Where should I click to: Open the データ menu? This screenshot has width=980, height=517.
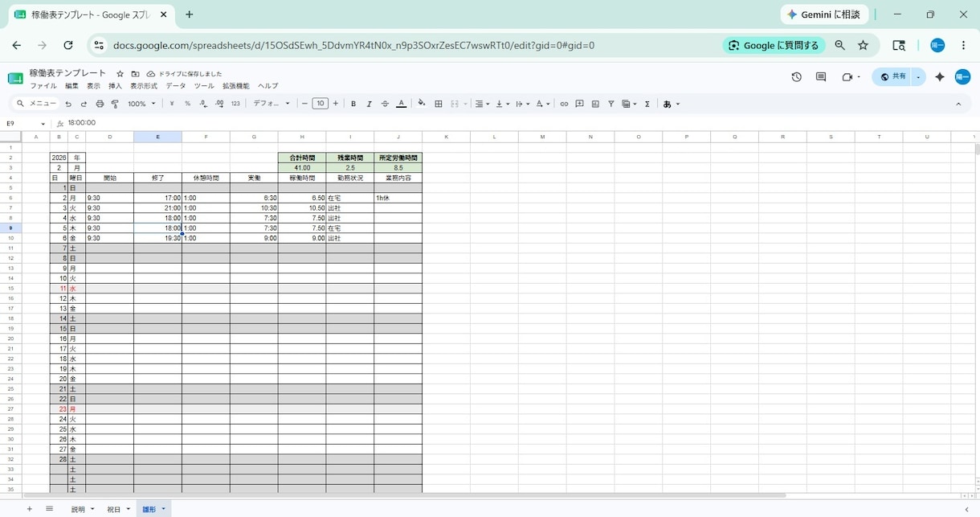[x=175, y=86]
